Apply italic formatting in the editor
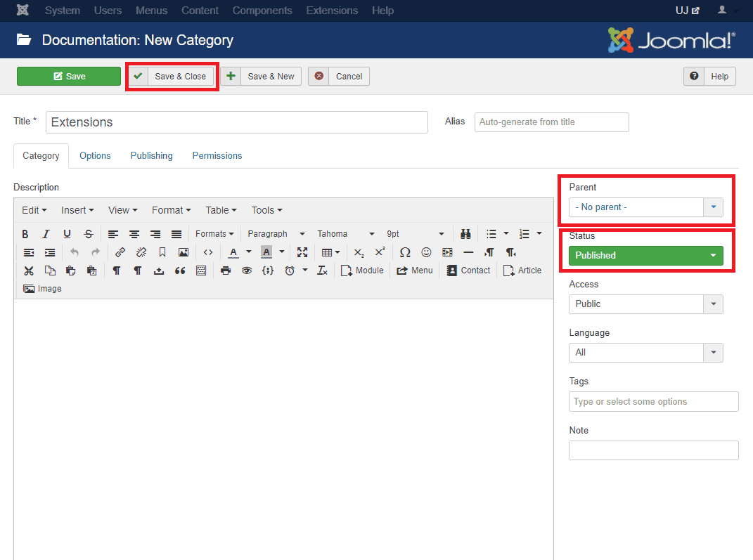The image size is (753, 560). pyautogui.click(x=46, y=234)
